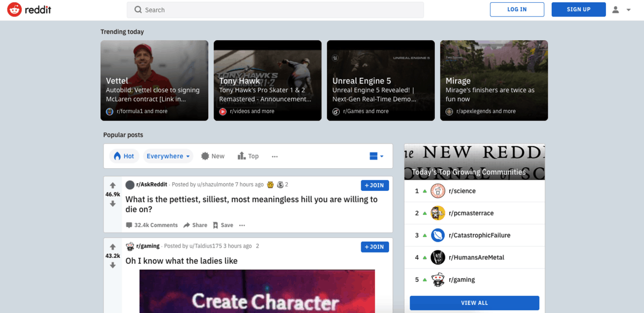The width and height of the screenshot is (644, 313).
Task: Open r/CatastrophicFailure in growing communities
Action: (479, 235)
